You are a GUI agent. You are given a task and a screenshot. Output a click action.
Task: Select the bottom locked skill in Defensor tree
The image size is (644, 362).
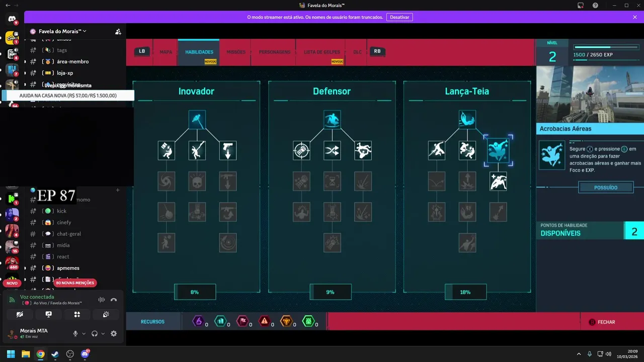pyautogui.click(x=332, y=243)
